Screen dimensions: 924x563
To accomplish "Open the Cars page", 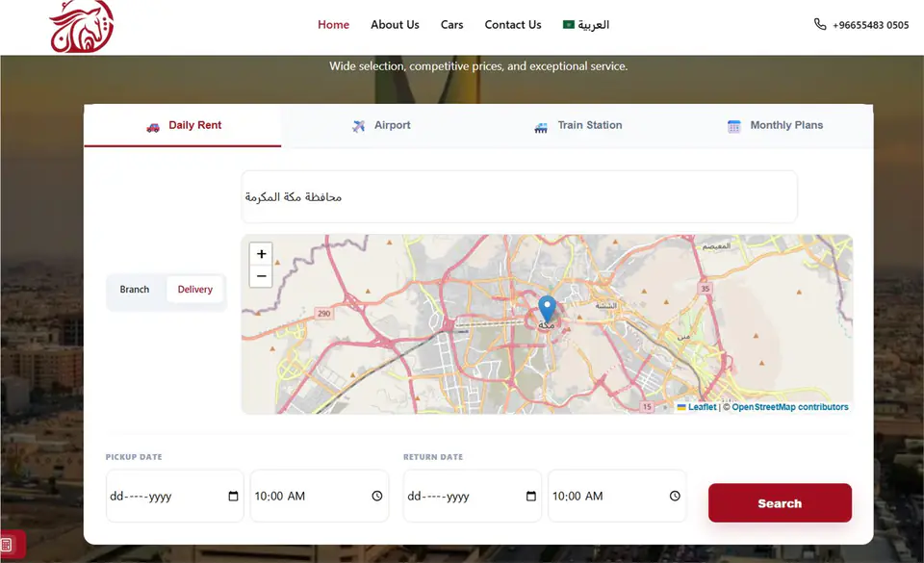I will (452, 25).
